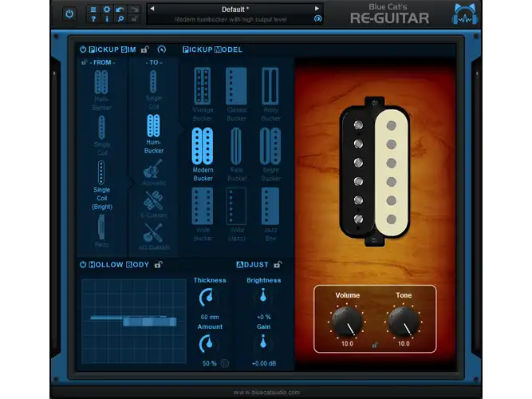Choose Rails Bucker pickup model
This screenshot has width=532, height=399.
(236, 155)
